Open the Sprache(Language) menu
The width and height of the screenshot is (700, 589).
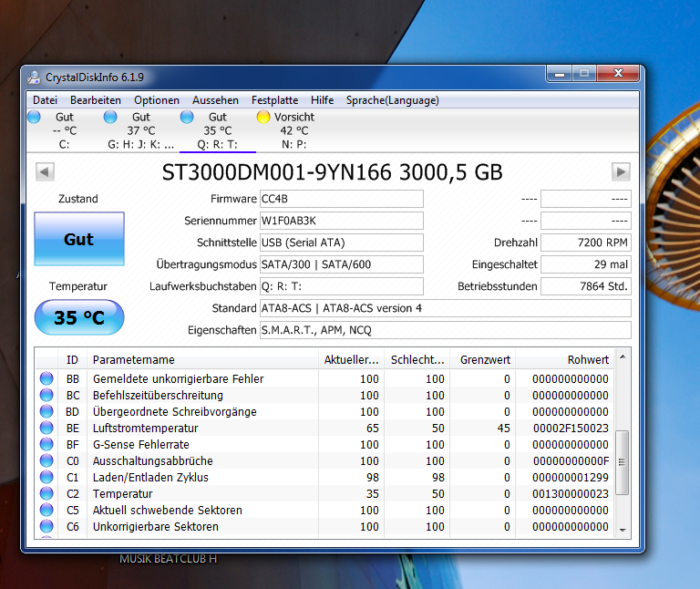pos(393,100)
